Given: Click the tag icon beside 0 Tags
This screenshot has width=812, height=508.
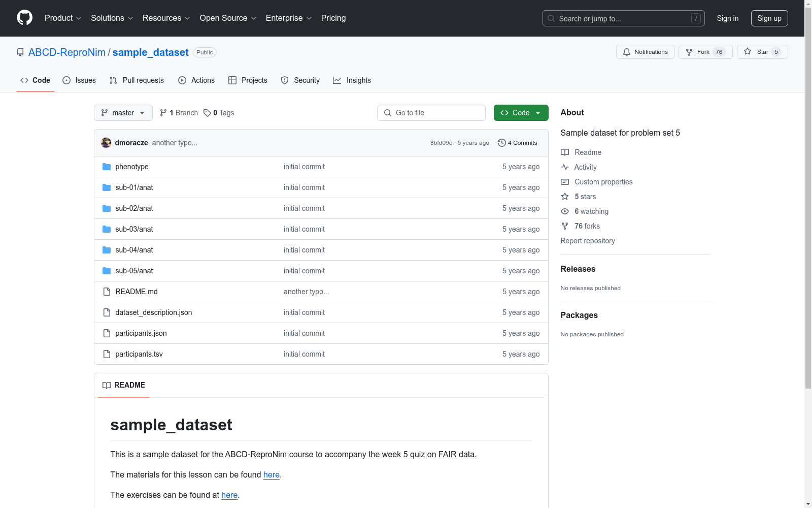Looking at the screenshot, I should (x=207, y=113).
